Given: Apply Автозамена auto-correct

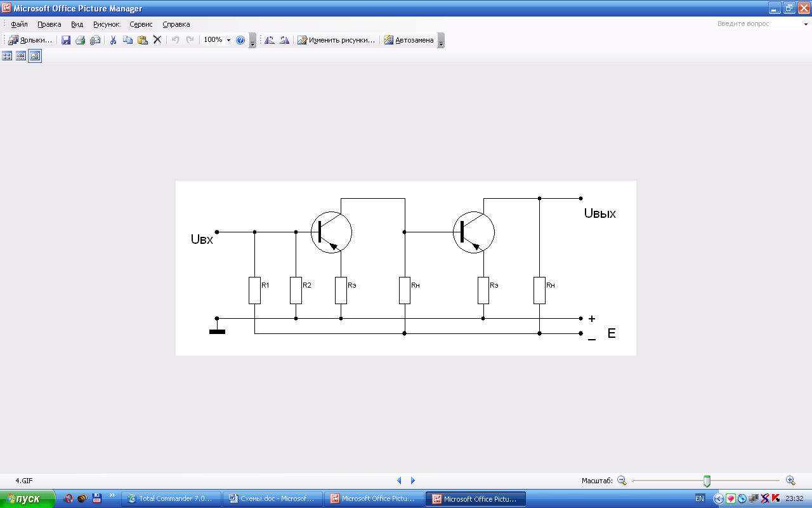Looking at the screenshot, I should [x=409, y=40].
